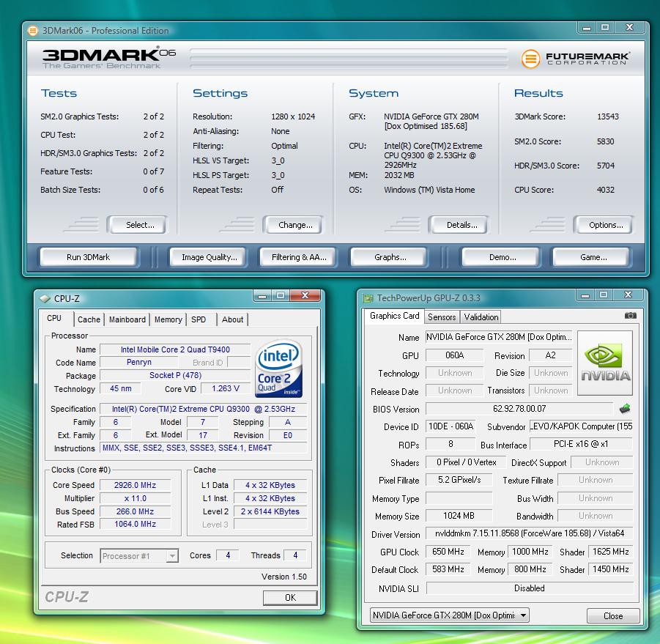The image size is (660, 644).
Task: Click the Resolution value 1280 x 1024
Action: click(293, 116)
